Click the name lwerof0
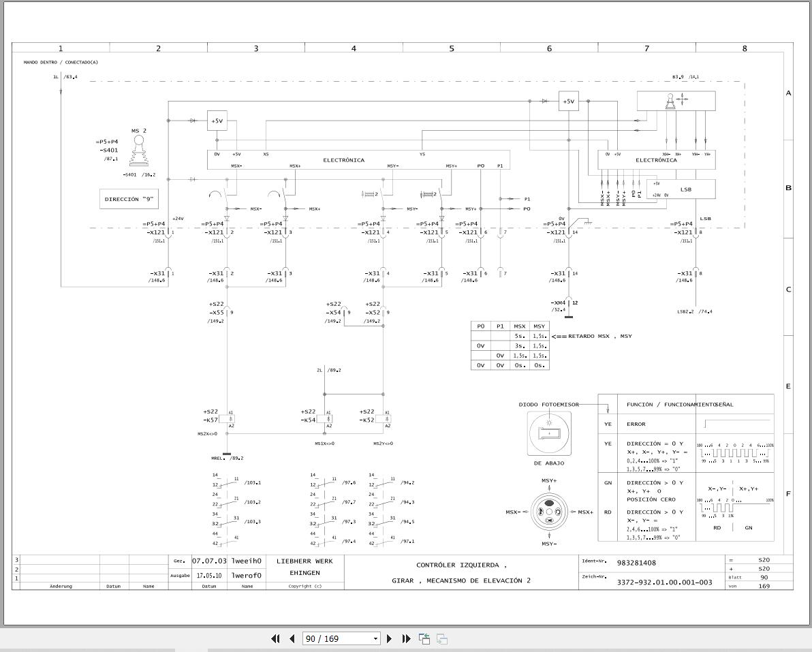This screenshot has width=812, height=652. [x=247, y=576]
